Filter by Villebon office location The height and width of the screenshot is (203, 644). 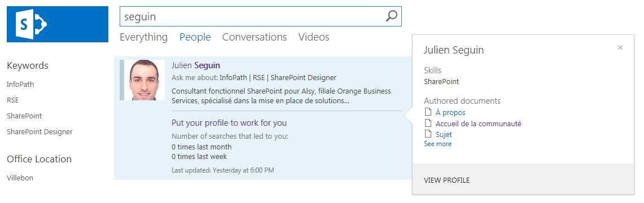[x=20, y=178]
